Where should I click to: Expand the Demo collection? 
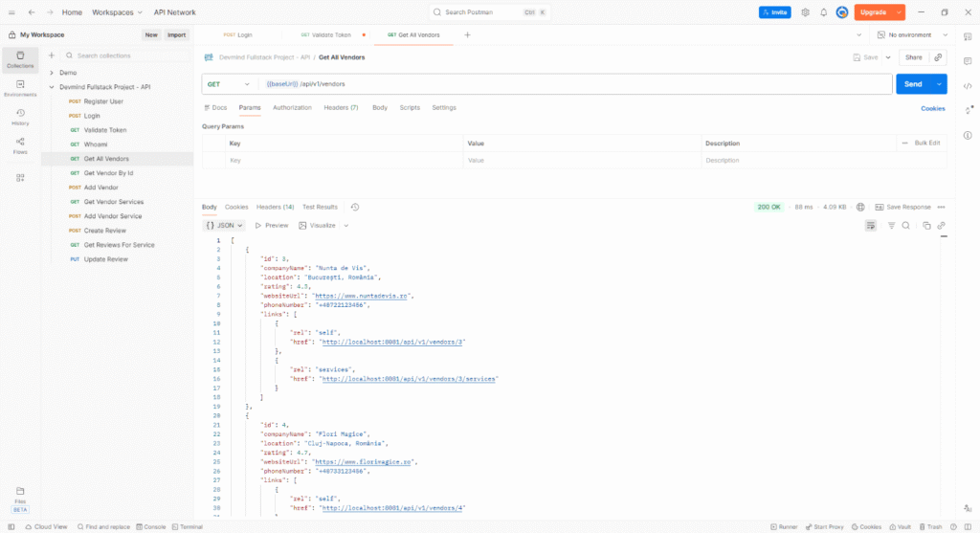coord(52,73)
